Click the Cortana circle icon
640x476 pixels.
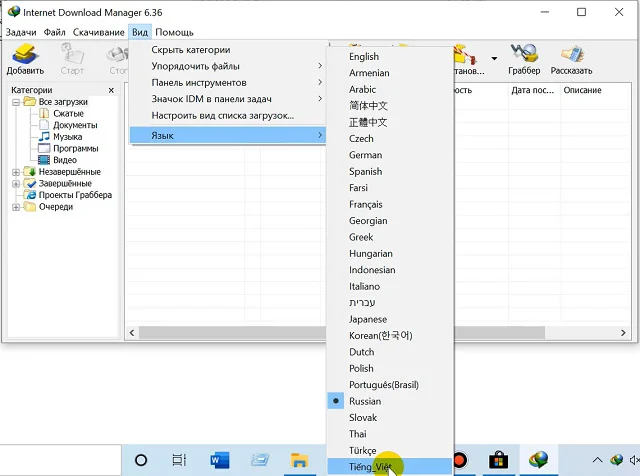(x=141, y=460)
